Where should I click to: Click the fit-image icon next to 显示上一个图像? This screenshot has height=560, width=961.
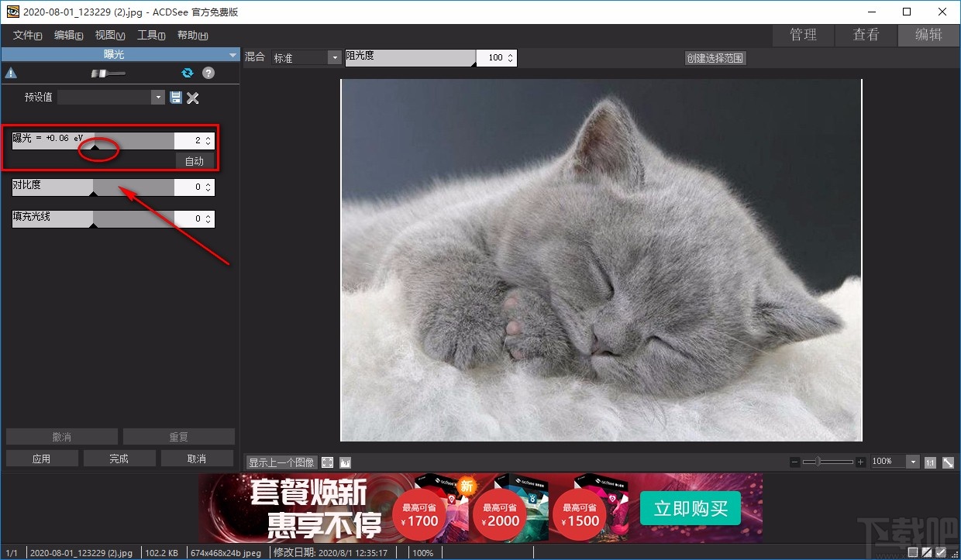point(326,462)
